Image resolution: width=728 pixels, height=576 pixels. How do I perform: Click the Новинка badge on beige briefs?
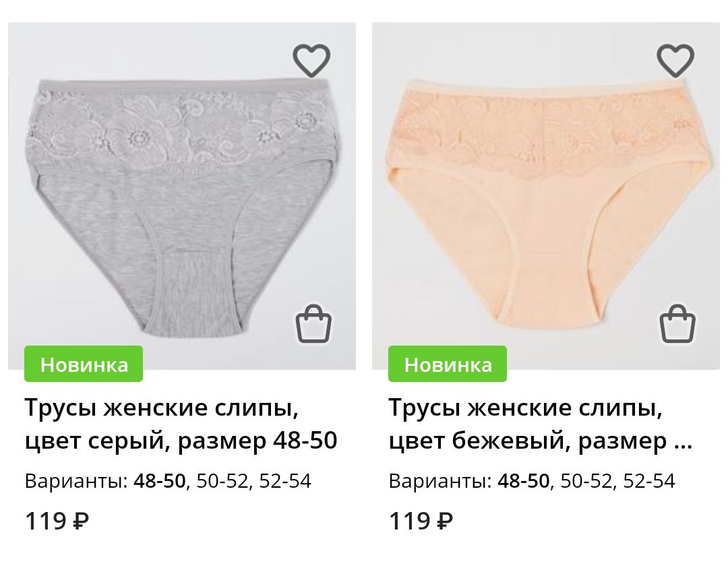448,364
